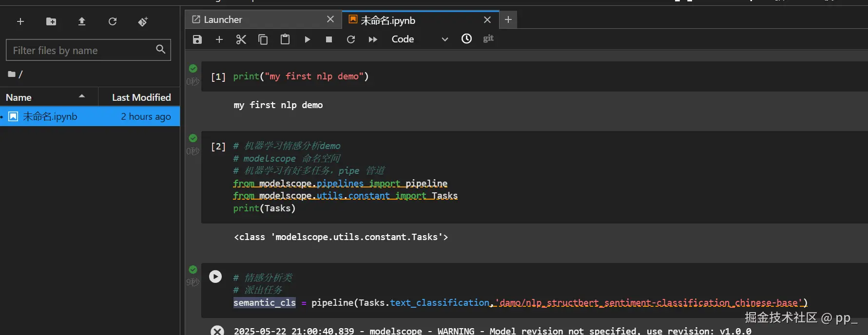The image size is (868, 335).
Task: Click the [2] execution count label
Action: (218, 147)
